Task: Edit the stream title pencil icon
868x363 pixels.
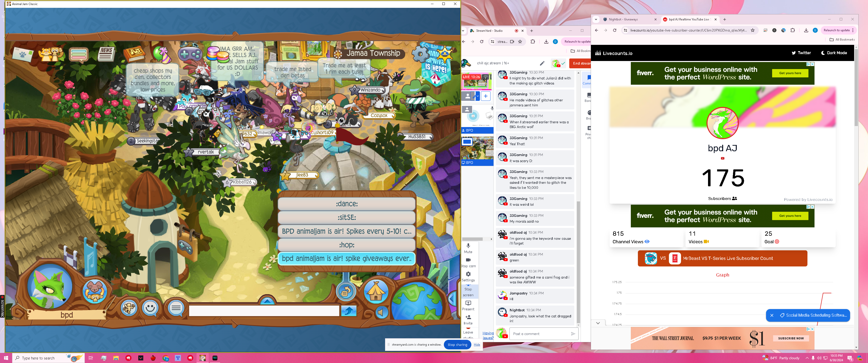Action: tap(542, 63)
